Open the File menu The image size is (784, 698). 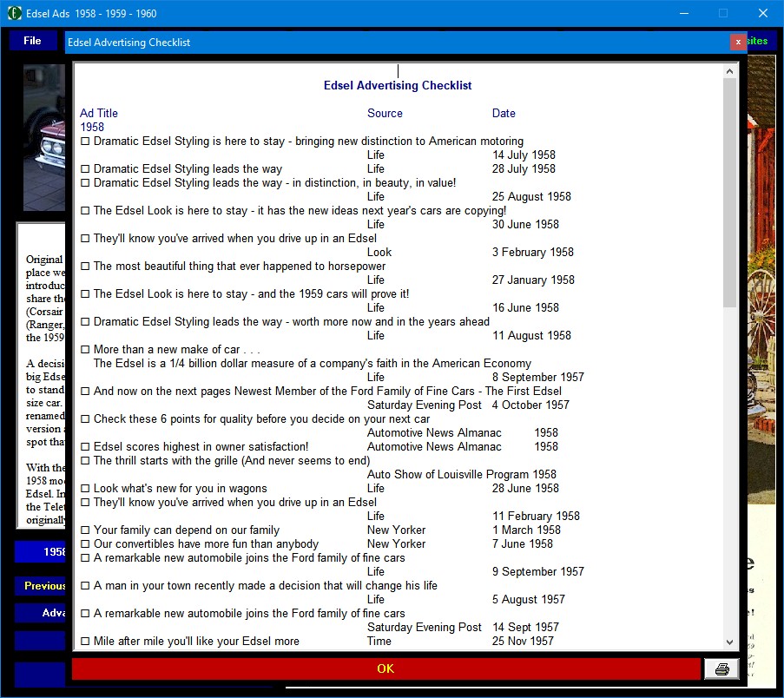[x=32, y=41]
